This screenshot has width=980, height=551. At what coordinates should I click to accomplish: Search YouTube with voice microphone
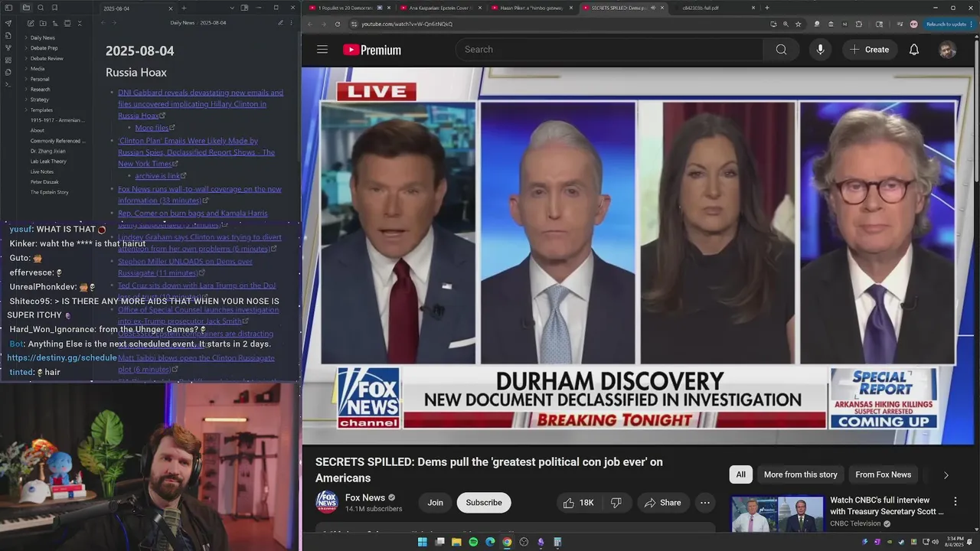click(x=820, y=50)
